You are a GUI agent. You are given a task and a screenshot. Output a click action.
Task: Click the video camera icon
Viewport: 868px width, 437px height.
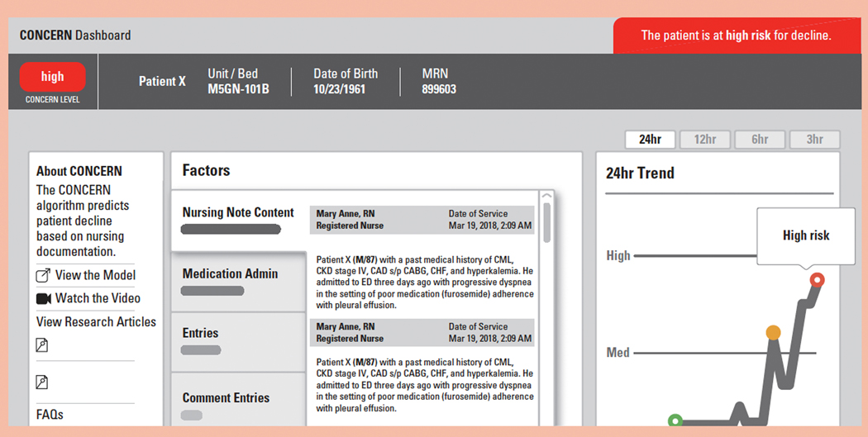tap(43, 299)
